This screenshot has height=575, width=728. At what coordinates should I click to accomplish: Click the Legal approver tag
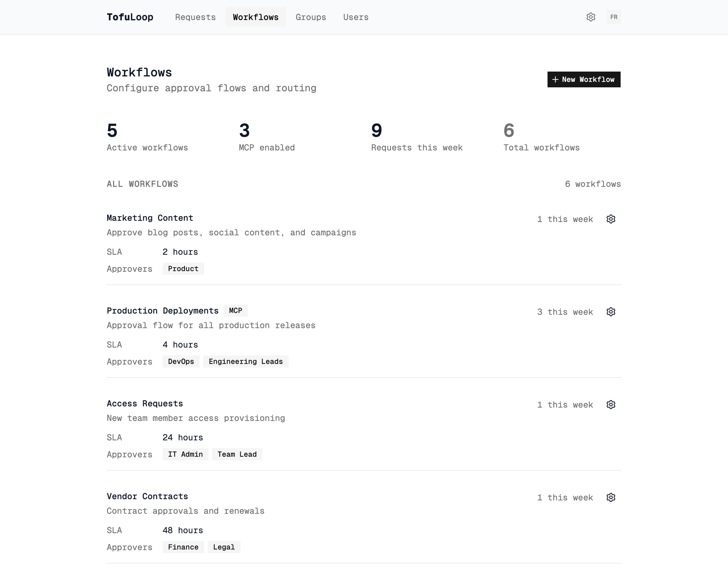click(224, 547)
